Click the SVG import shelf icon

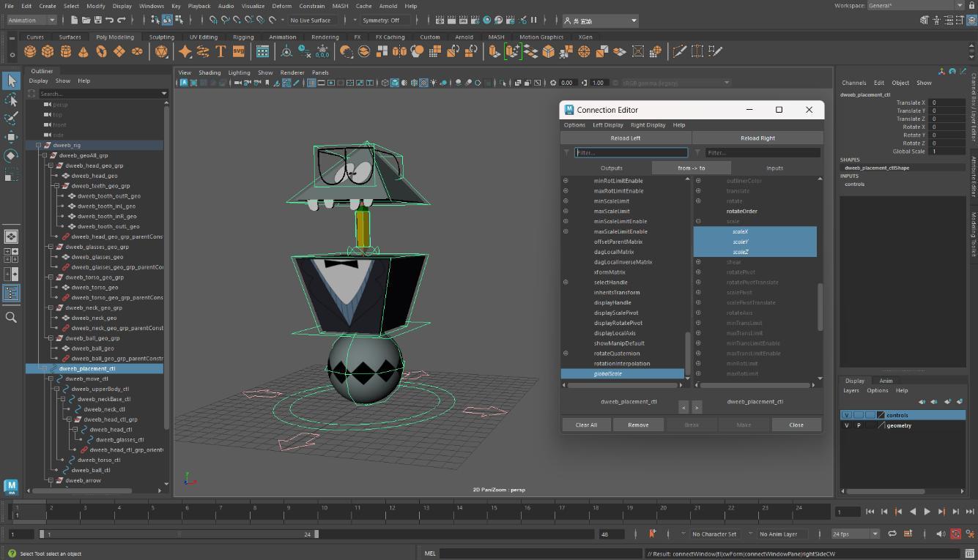239,51
